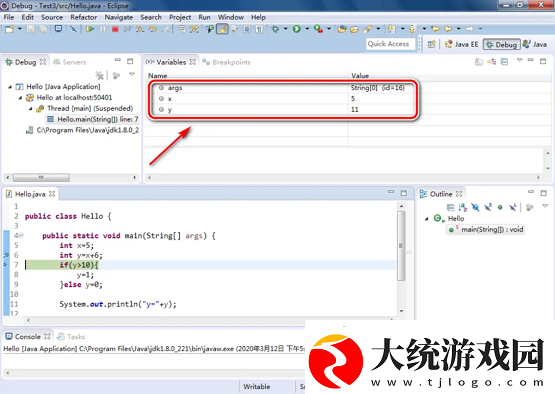Step Over the current line
This screenshot has width=555, height=394.
coord(153,29)
